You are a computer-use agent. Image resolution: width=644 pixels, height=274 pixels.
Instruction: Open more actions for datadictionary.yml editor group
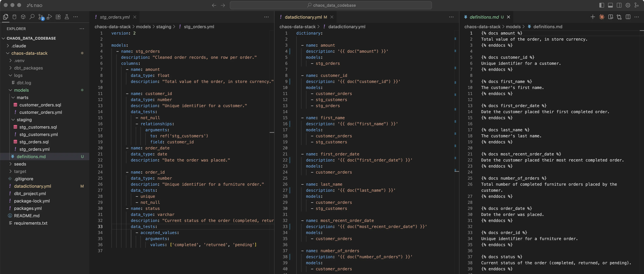(451, 17)
